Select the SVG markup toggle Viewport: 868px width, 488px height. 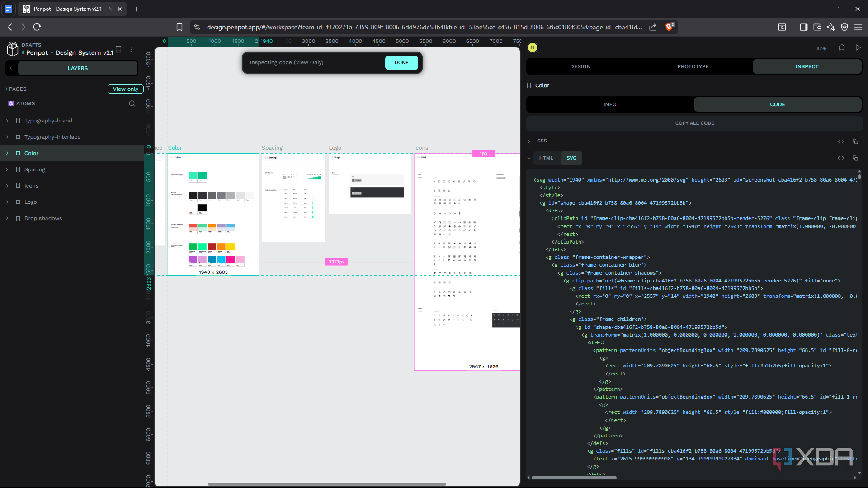pyautogui.click(x=571, y=158)
